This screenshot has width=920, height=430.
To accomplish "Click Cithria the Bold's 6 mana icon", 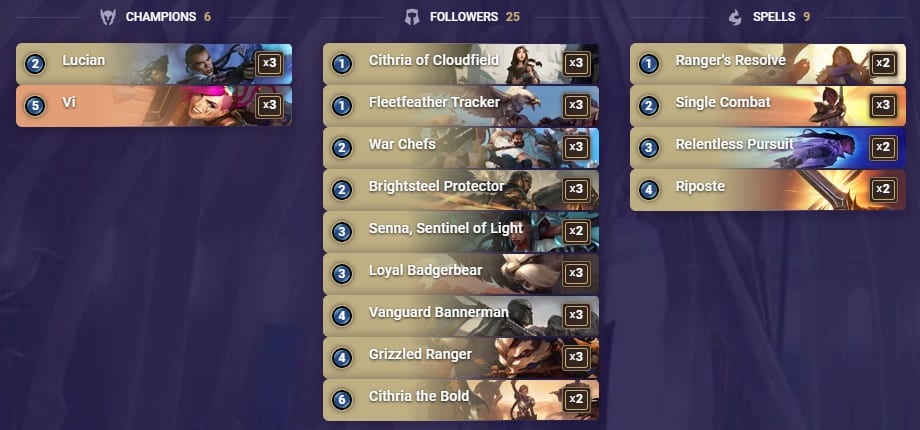I will tap(342, 400).
